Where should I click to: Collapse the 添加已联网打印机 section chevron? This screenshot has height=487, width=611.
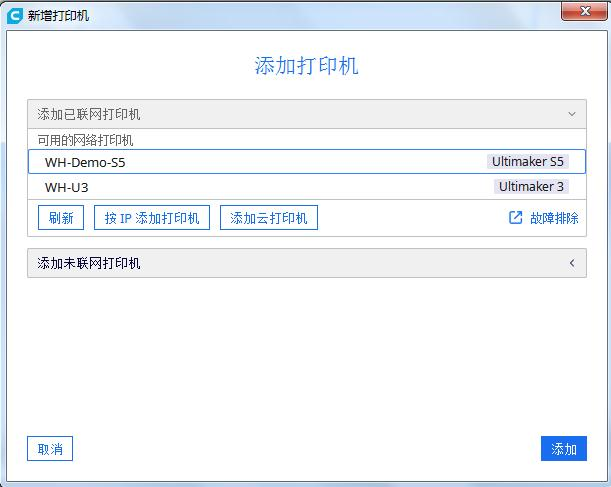click(x=572, y=114)
